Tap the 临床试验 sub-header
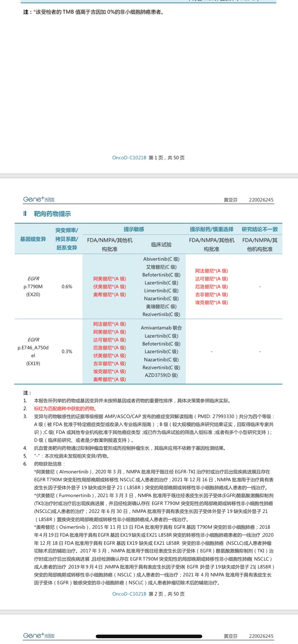 161,245
